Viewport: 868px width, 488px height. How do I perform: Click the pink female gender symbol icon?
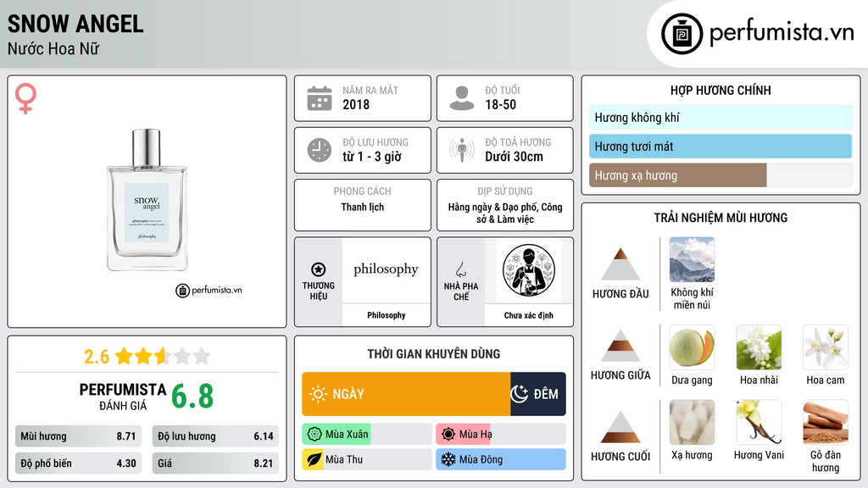(x=25, y=98)
